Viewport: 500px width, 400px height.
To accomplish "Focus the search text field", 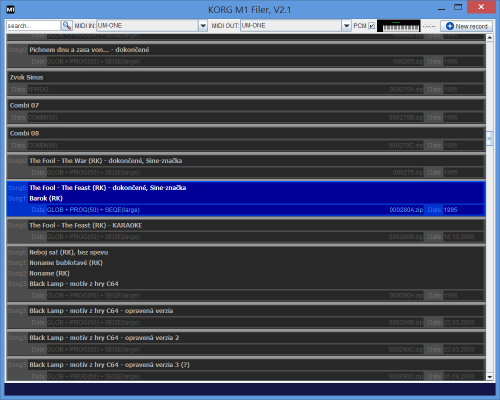I will 33,26.
